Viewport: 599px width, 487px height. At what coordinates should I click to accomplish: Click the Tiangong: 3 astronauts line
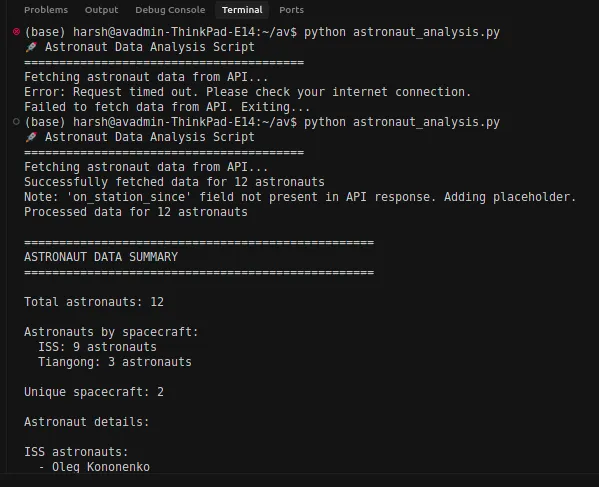115,362
